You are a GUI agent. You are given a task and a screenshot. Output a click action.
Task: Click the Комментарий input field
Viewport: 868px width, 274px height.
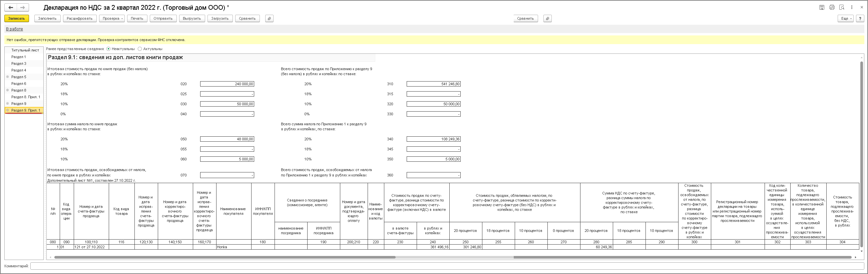coord(447,266)
